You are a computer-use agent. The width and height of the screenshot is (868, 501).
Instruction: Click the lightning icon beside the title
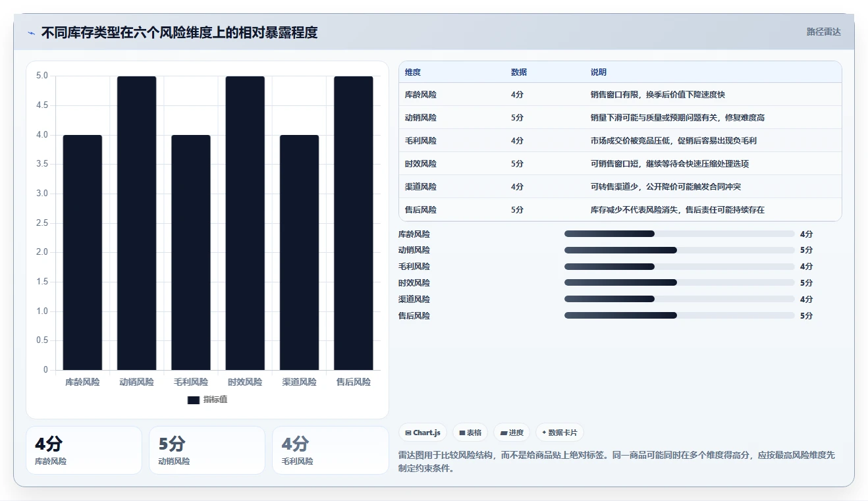[32, 33]
